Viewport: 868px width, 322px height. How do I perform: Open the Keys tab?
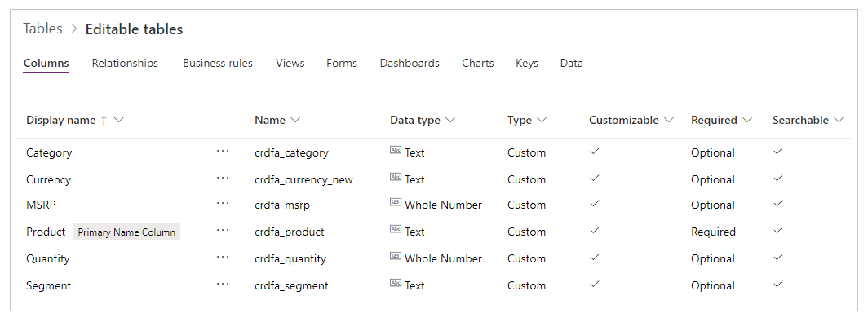point(527,63)
